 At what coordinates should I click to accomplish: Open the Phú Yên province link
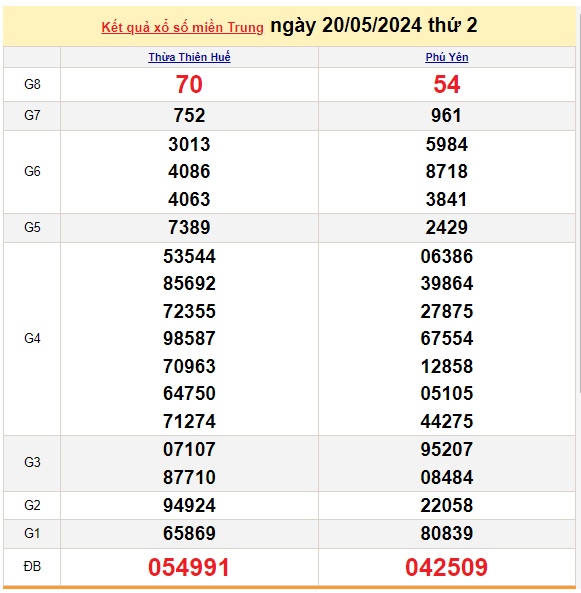pos(447,57)
